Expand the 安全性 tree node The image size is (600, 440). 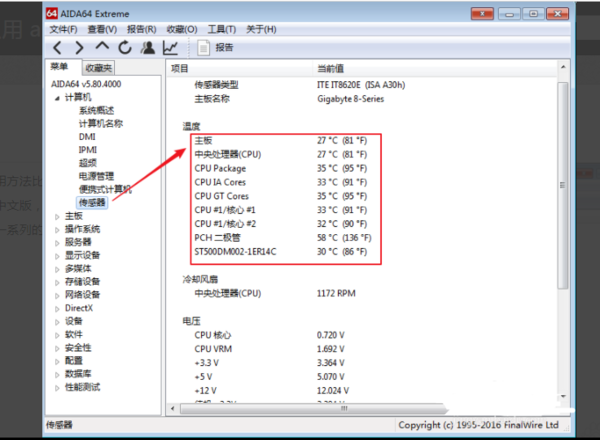57,349
